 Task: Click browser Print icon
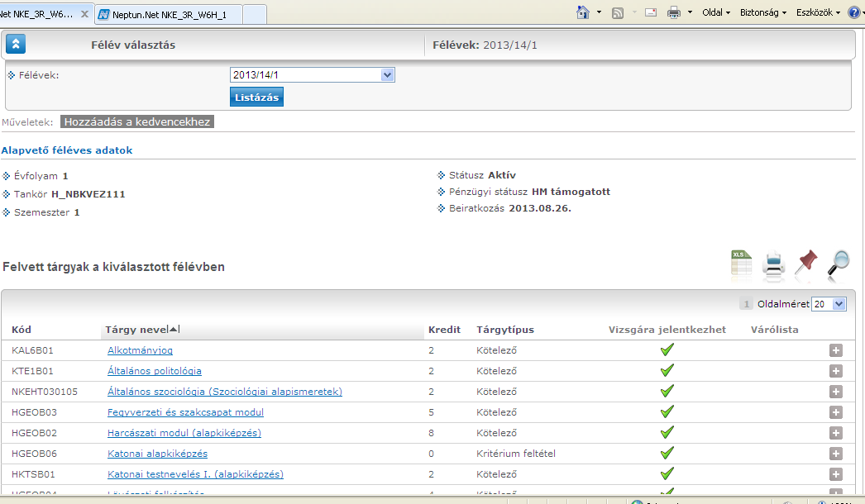(x=674, y=12)
